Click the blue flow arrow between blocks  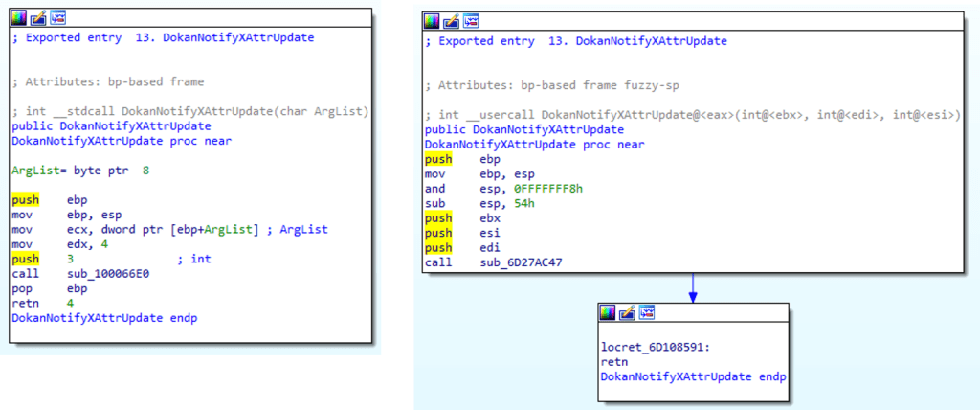point(691,288)
